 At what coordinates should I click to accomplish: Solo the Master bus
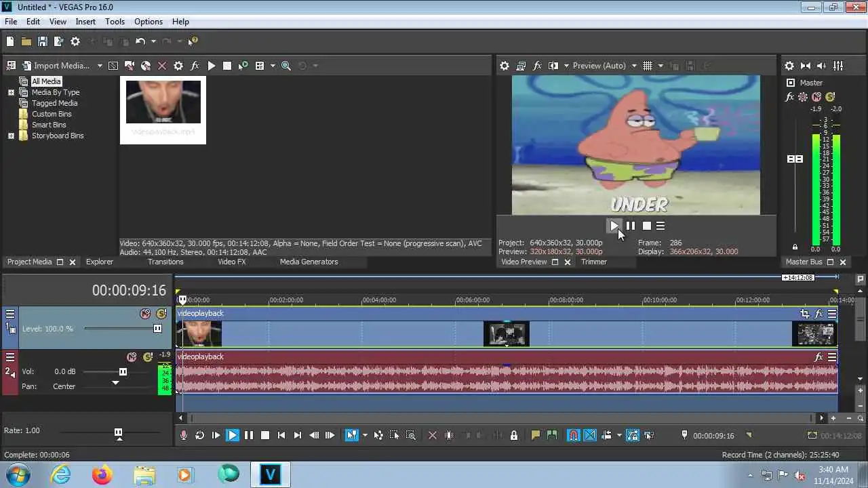coord(830,97)
